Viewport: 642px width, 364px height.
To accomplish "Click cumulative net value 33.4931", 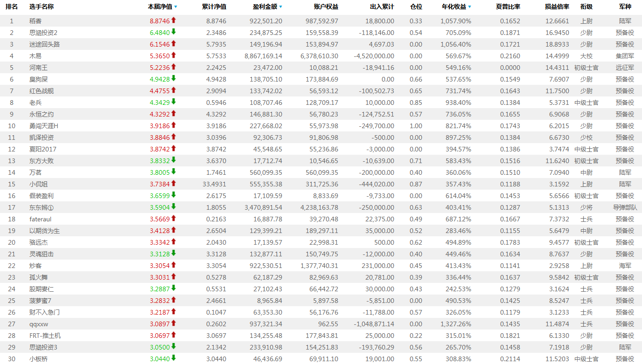I will [215, 184].
